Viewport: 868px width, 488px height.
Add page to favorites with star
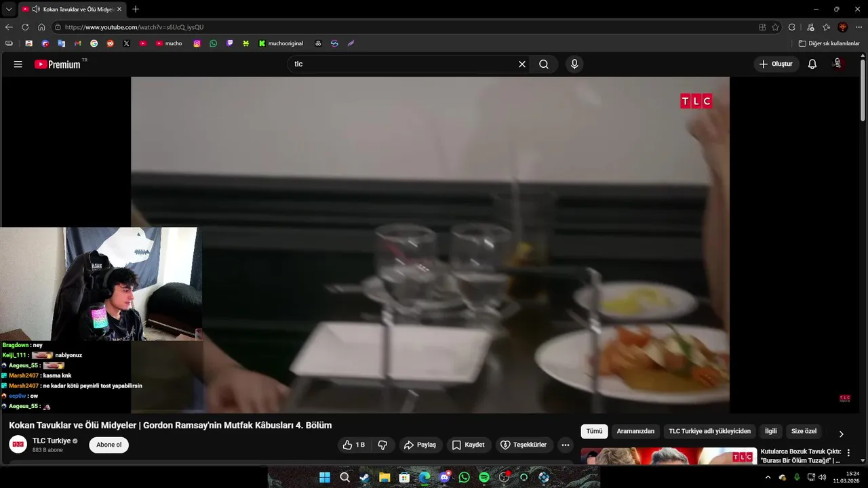point(775,27)
